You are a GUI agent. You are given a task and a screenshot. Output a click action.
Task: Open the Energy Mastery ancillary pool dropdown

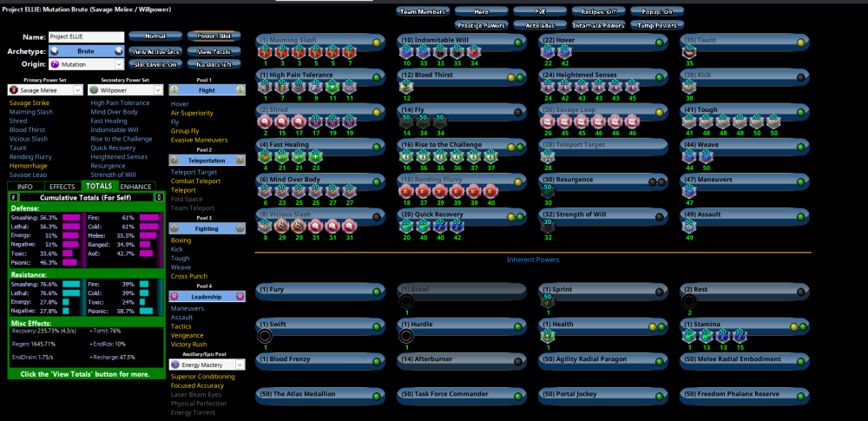[x=205, y=365]
